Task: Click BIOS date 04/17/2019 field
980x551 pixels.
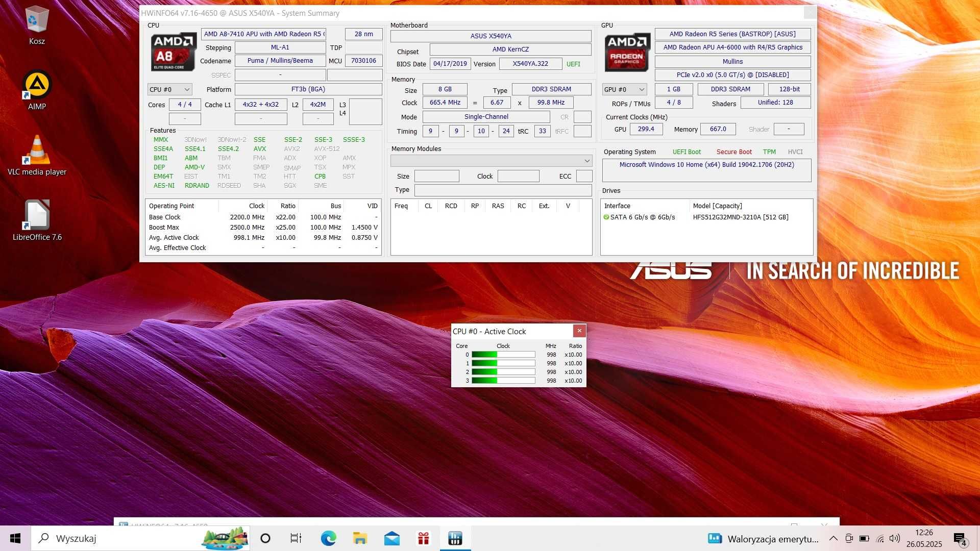Action: tap(450, 64)
